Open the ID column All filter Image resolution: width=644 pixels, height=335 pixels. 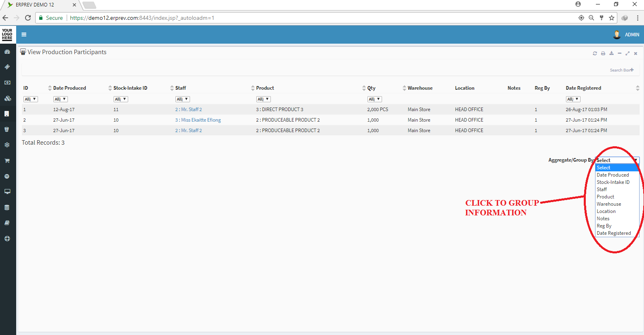pos(30,99)
